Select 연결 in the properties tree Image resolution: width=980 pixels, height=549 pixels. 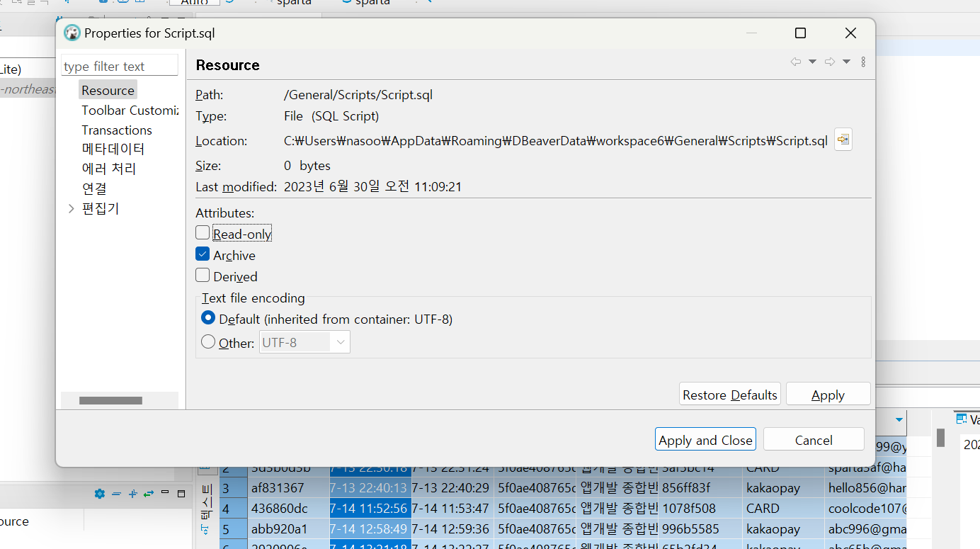(x=94, y=188)
